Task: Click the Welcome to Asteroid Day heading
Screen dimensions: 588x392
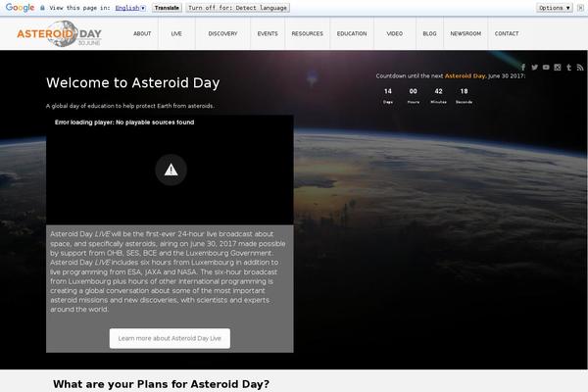Action: pos(132,83)
